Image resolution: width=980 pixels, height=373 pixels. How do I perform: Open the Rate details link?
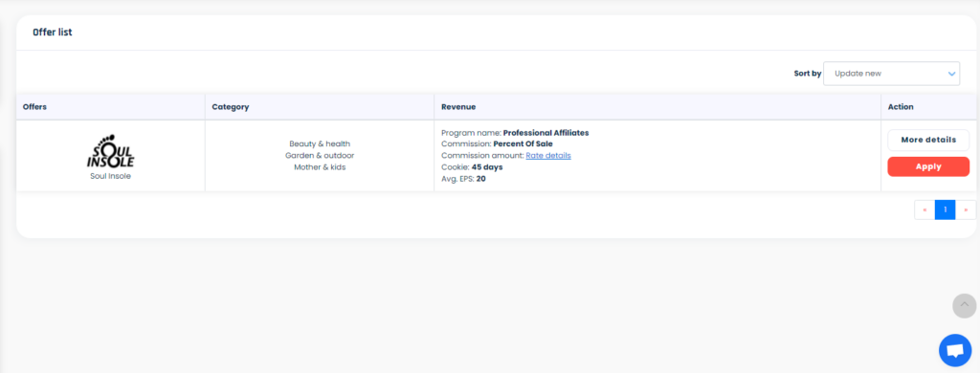click(x=548, y=156)
